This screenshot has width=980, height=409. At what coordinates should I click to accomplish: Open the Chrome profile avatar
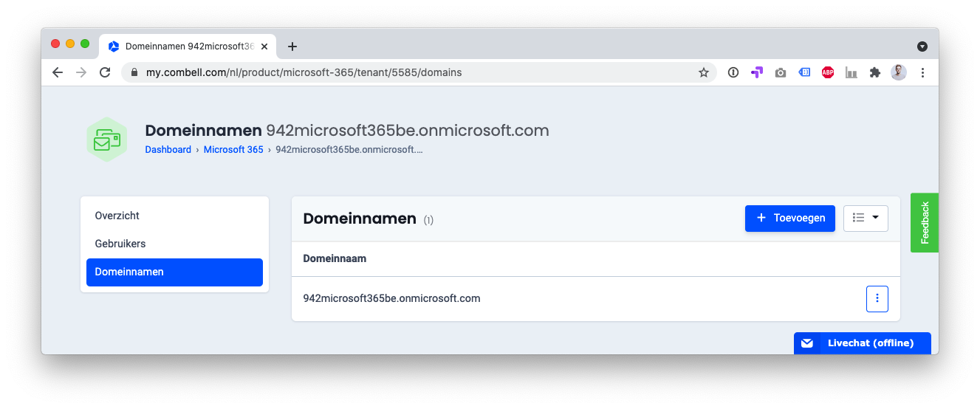pyautogui.click(x=898, y=72)
